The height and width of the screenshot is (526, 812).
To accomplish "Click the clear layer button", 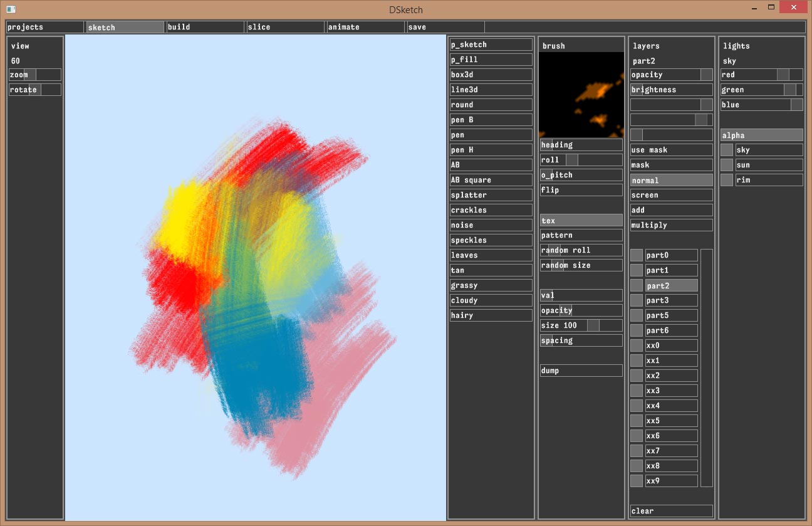I will 671,511.
